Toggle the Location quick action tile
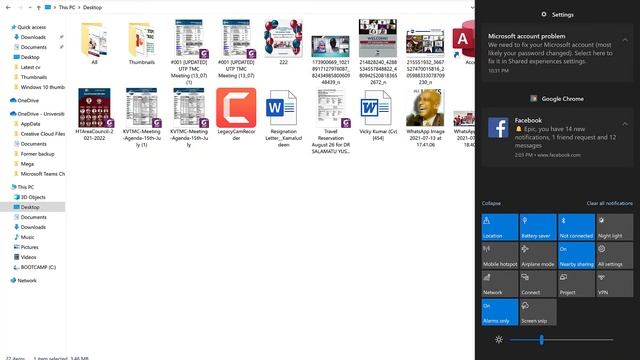The width and height of the screenshot is (640, 360). [500, 227]
